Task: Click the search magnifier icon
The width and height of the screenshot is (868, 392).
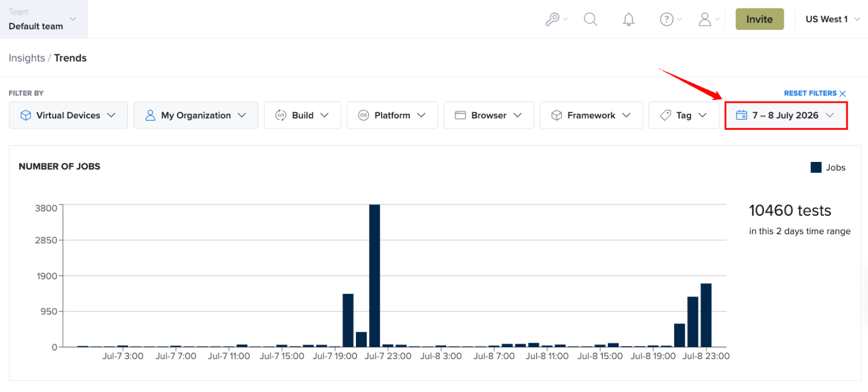Action: click(590, 20)
